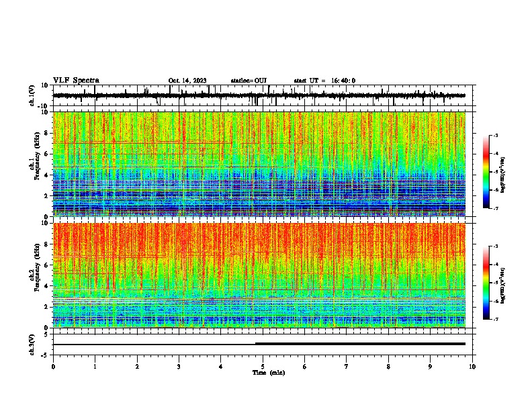
Task: Click the 5 tick on ch.3(V) axis
Action: [46, 334]
